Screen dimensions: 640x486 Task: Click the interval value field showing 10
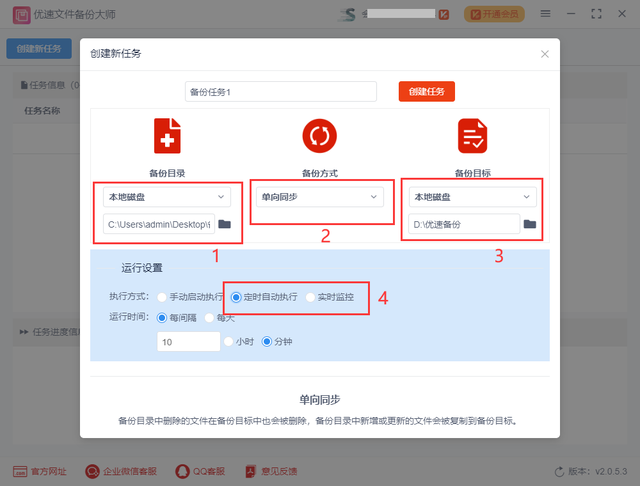pyautogui.click(x=189, y=342)
